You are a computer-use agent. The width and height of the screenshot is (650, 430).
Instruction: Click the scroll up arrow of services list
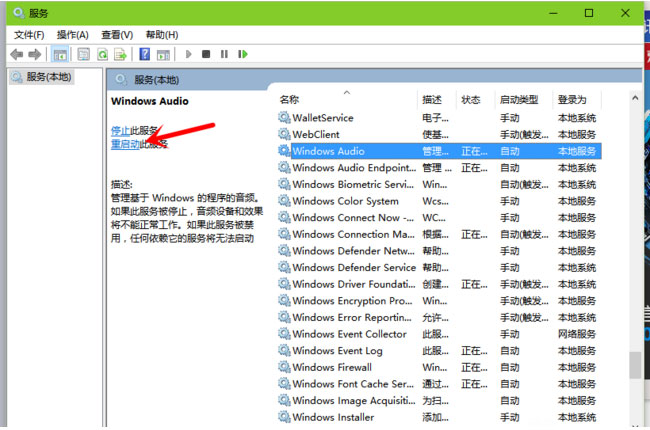(x=635, y=98)
